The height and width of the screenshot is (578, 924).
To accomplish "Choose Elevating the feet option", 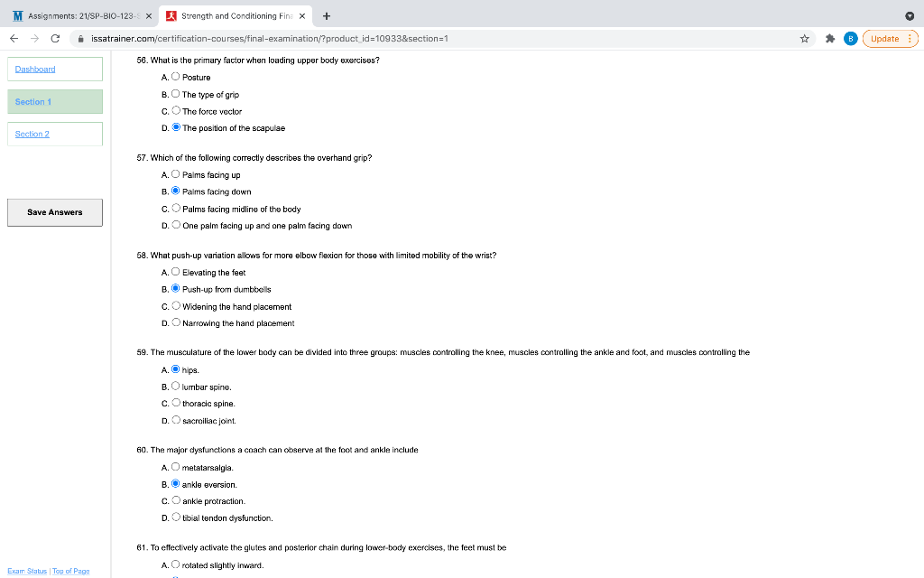I will (x=176, y=271).
